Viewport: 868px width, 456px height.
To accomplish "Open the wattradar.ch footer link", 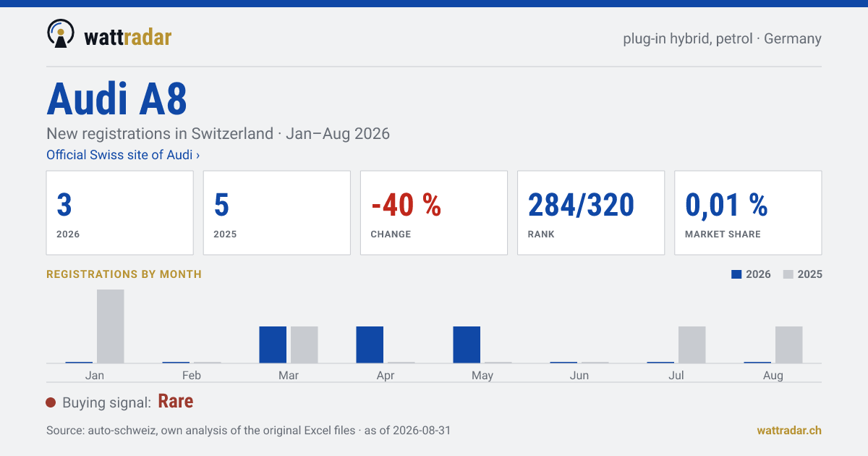I will pos(789,430).
